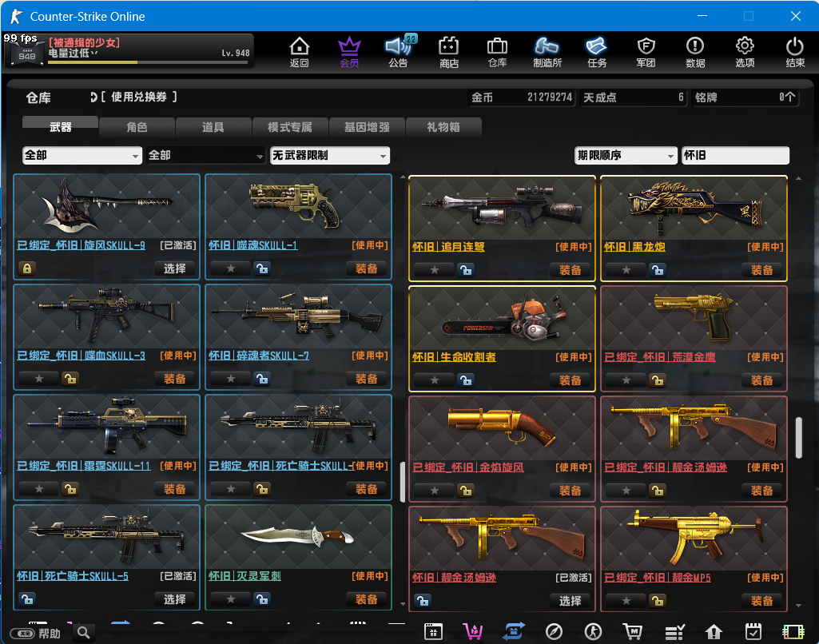Open the compass icon in bottom bar
The width and height of the screenshot is (819, 644).
click(554, 632)
